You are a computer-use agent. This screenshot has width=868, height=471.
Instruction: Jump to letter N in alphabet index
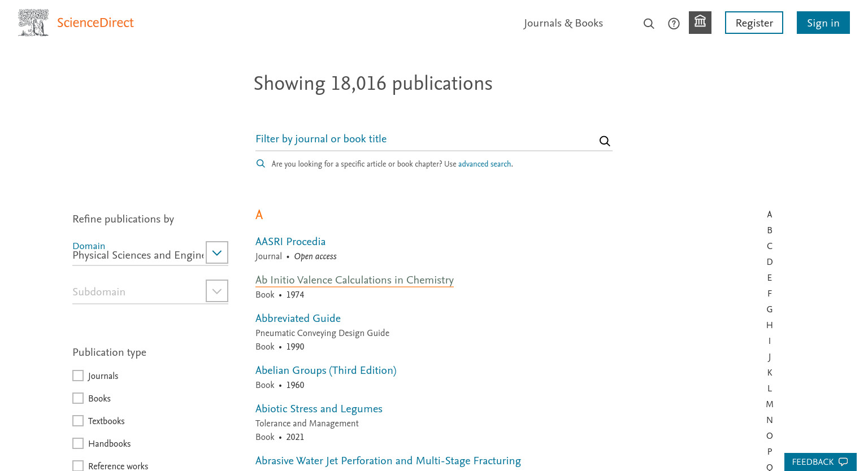tap(770, 420)
